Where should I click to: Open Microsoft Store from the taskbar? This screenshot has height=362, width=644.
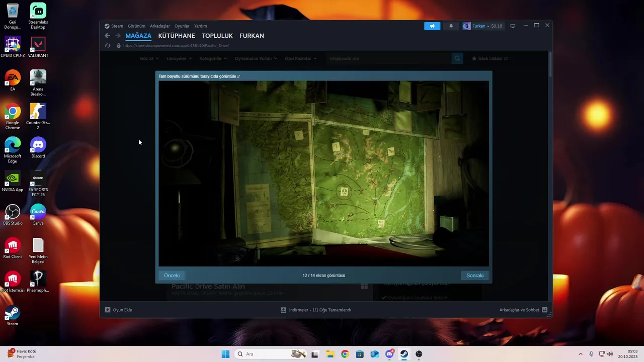click(x=360, y=354)
